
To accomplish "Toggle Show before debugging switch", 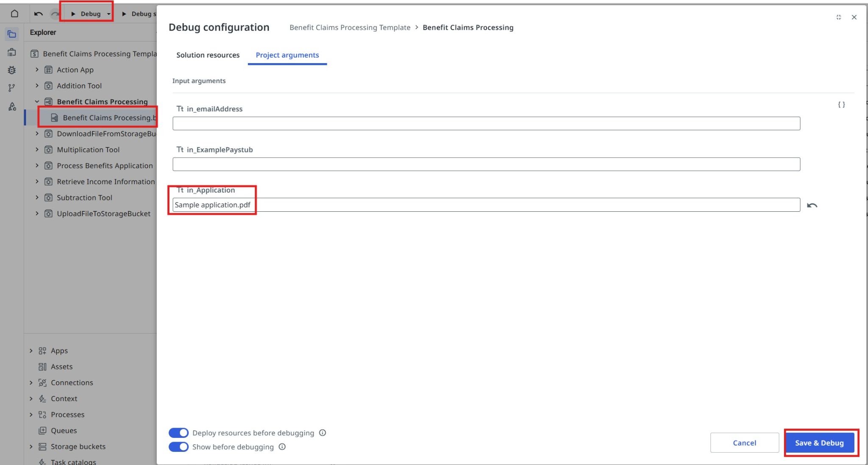I will (178, 447).
